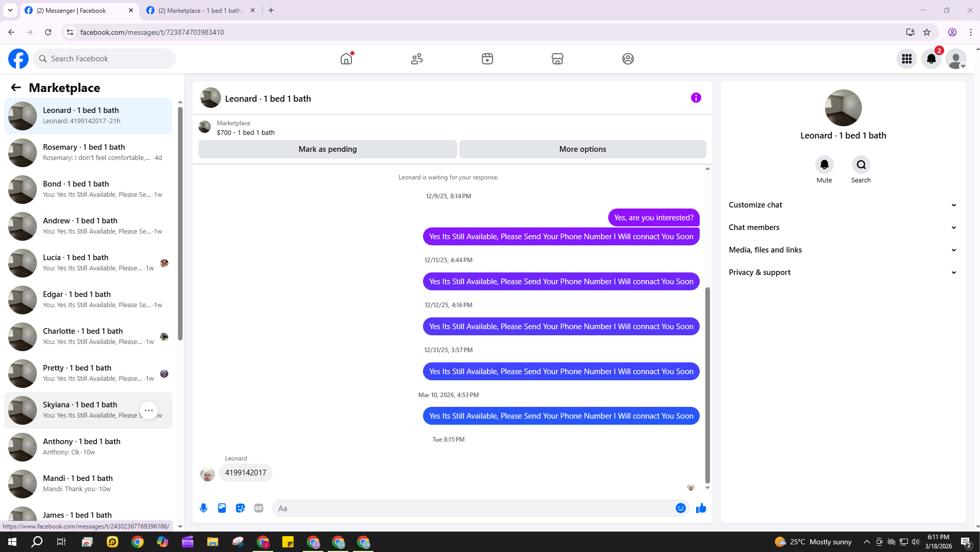Open the Facebook menu grid icon
The height and width of the screenshot is (552, 980).
point(907,59)
